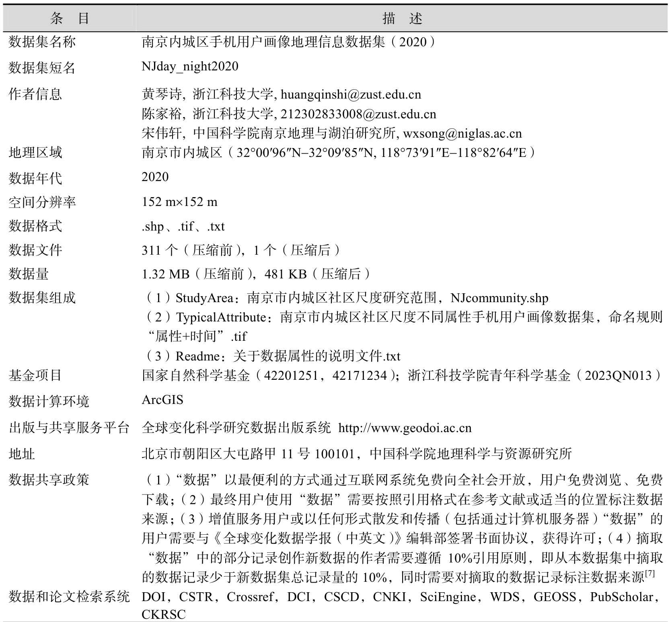Select the short name 'NJday_night2020'
Viewport: 672px width, 622px height.
190,66
